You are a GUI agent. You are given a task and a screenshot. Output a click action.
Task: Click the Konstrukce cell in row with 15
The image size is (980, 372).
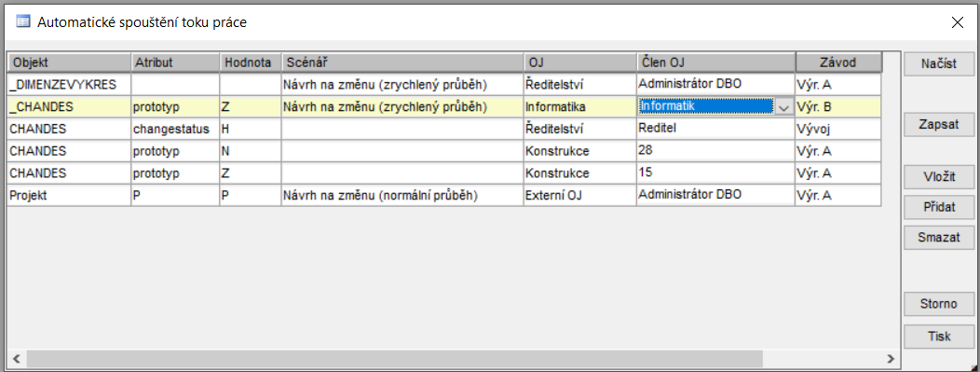click(580, 172)
